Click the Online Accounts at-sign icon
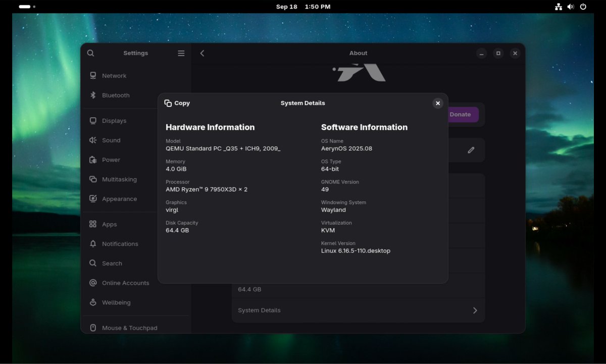 (x=93, y=283)
